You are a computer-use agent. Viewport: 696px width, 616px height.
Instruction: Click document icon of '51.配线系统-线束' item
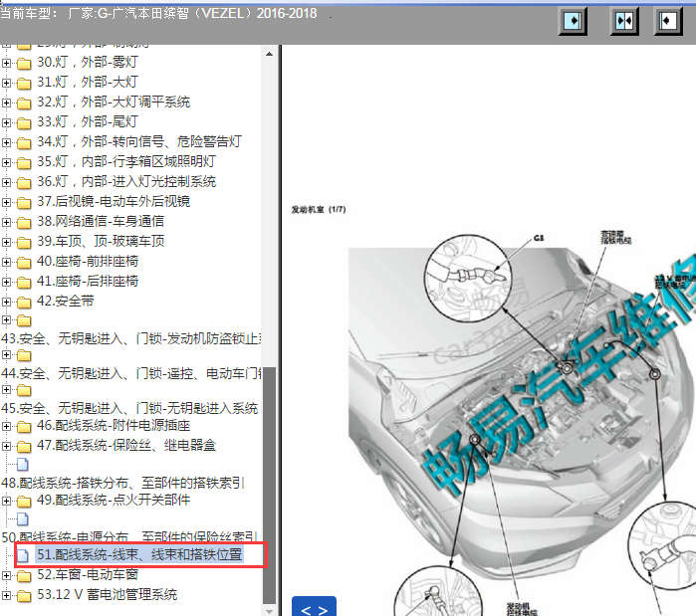pos(23,555)
